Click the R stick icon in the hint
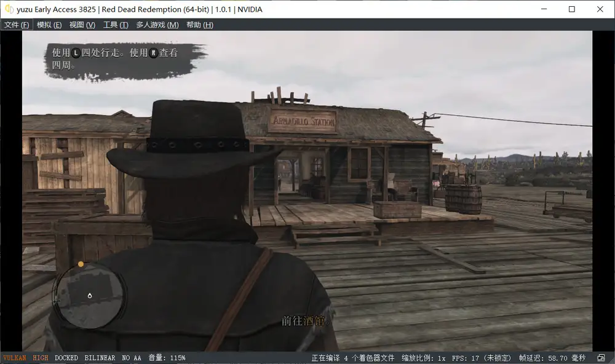Viewport: 615px width, 364px height. click(x=154, y=53)
